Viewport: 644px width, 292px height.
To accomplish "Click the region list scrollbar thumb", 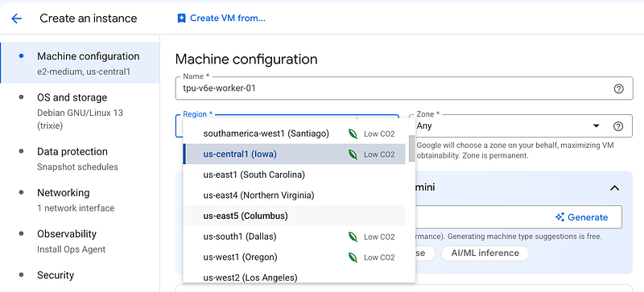I will [x=411, y=148].
